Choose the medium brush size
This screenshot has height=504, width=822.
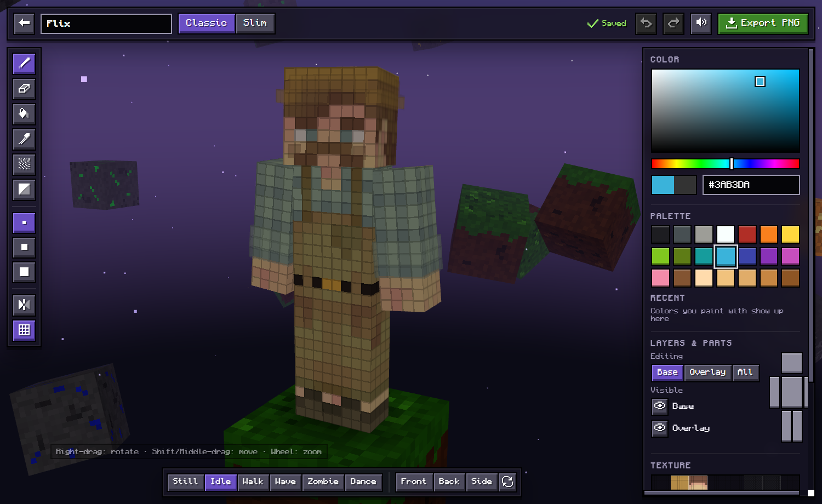click(24, 248)
